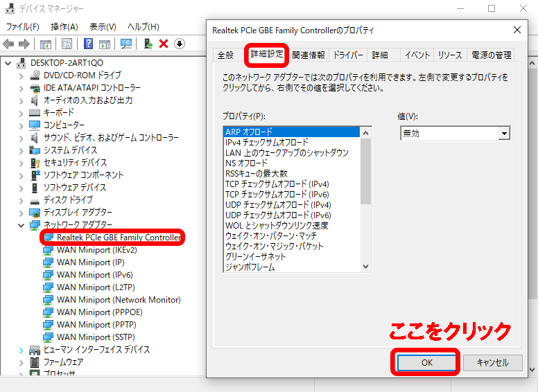Click the Help question-mark toolbar icon

point(88,44)
